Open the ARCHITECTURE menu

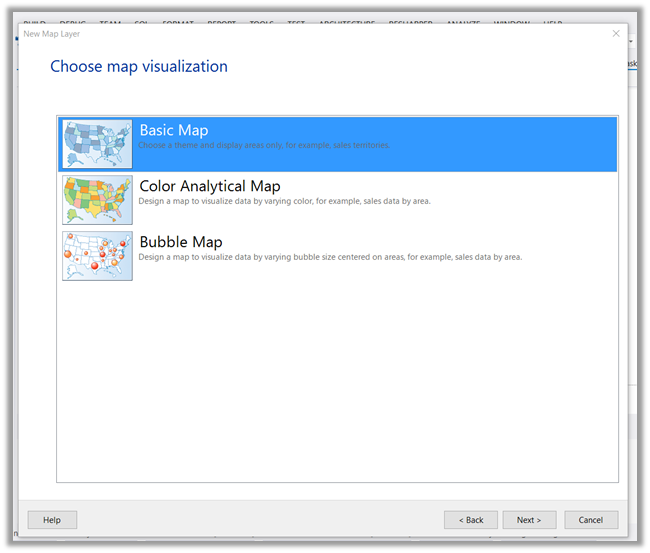pos(347,21)
